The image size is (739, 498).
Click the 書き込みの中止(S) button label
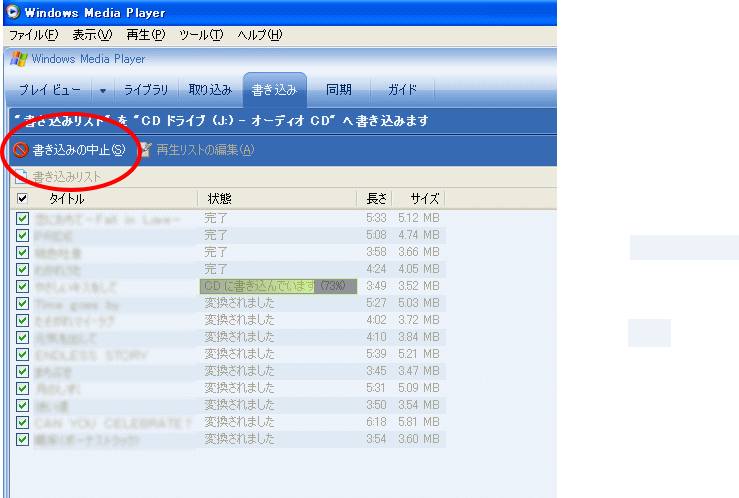(x=79, y=150)
